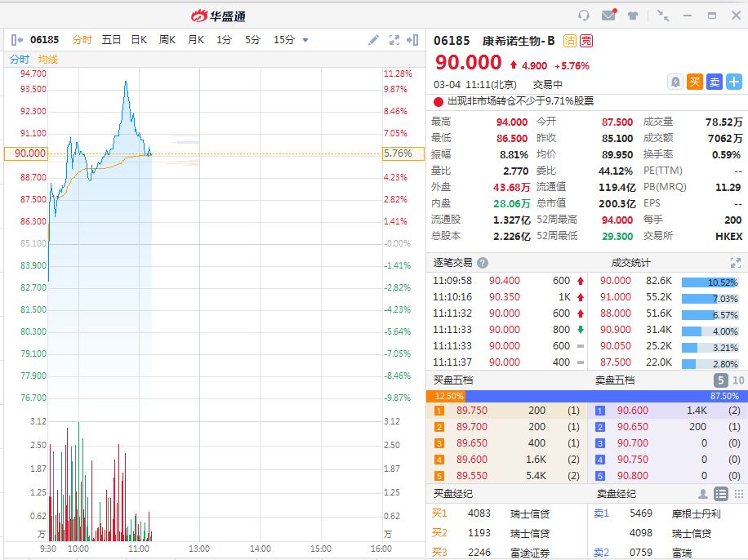Open customer service headset icon
Screen dimensions: 748x560
click(583, 16)
